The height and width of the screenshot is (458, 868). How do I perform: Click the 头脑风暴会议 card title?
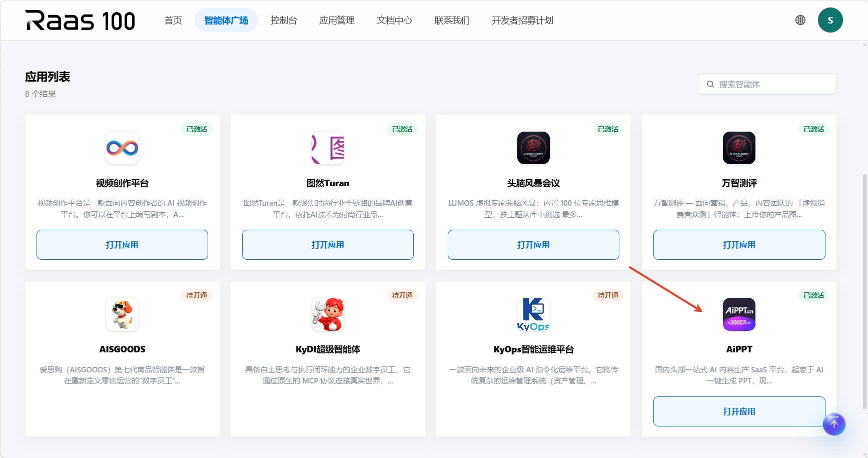pos(533,183)
